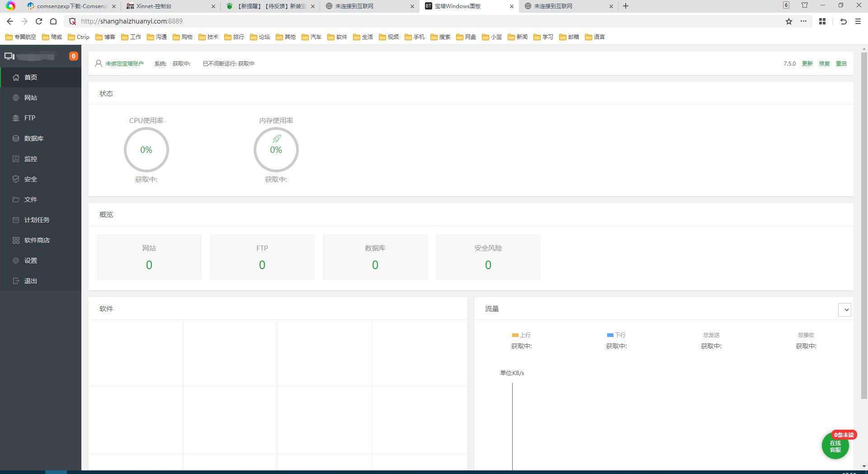
Task: Switch to the 宝塔Windows面板 tab
Action: point(468,6)
